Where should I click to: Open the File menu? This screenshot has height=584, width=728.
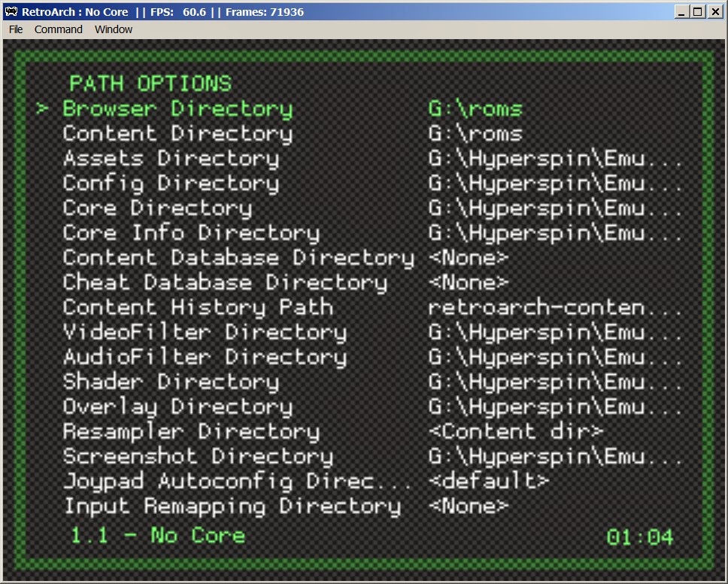click(15, 29)
